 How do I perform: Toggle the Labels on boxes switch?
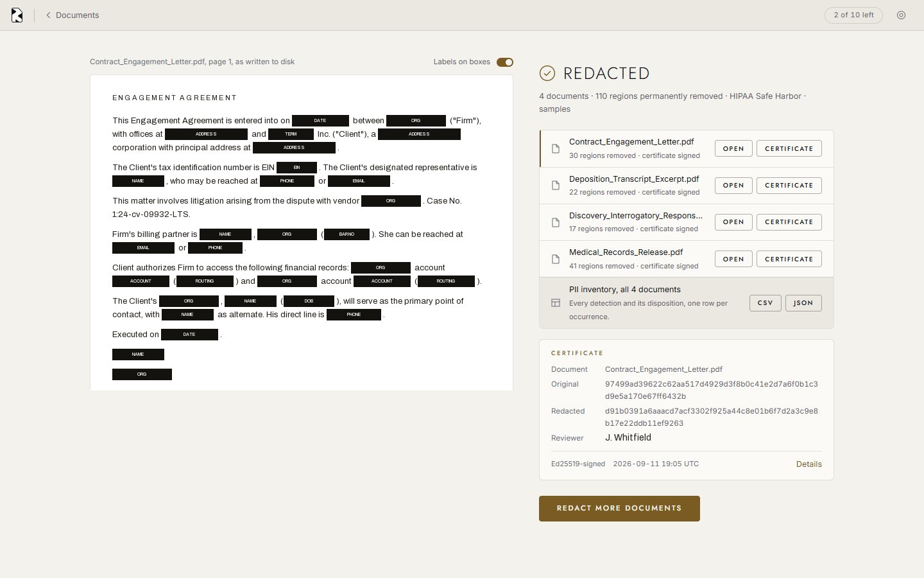pyautogui.click(x=505, y=62)
